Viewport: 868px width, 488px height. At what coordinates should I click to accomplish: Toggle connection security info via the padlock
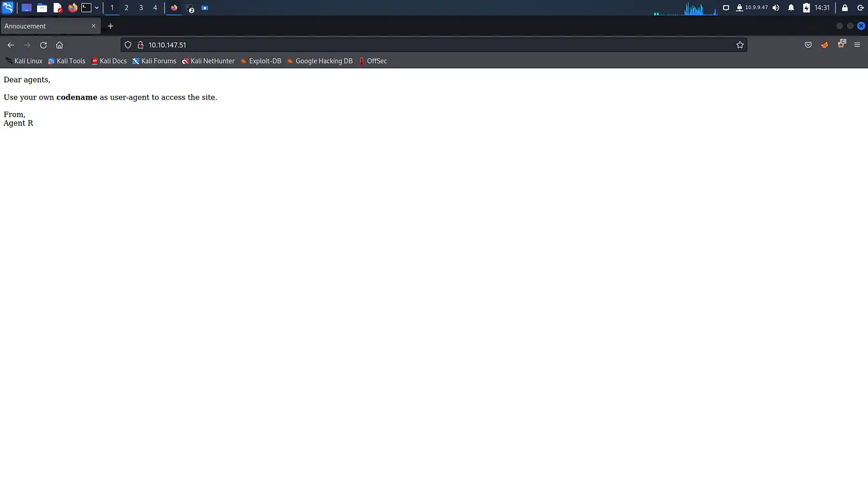click(140, 45)
